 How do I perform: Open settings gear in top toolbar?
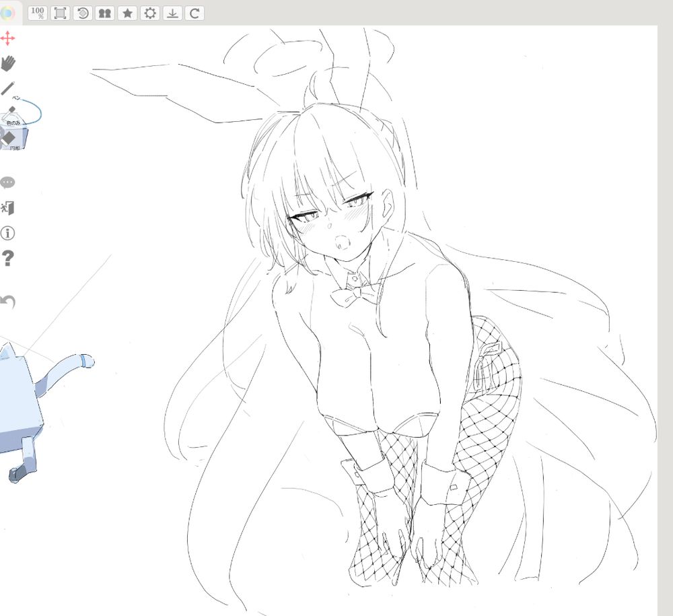pyautogui.click(x=150, y=13)
